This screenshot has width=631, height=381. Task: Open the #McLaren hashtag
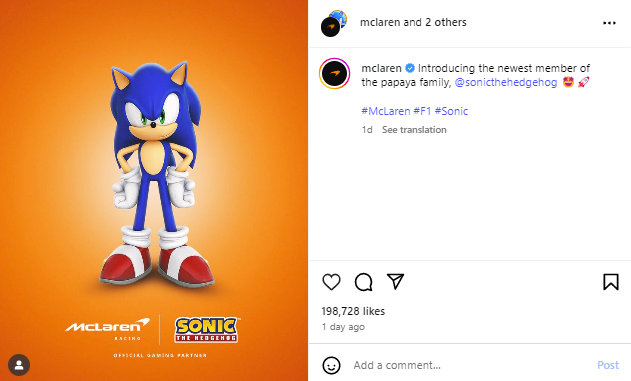tap(386, 111)
